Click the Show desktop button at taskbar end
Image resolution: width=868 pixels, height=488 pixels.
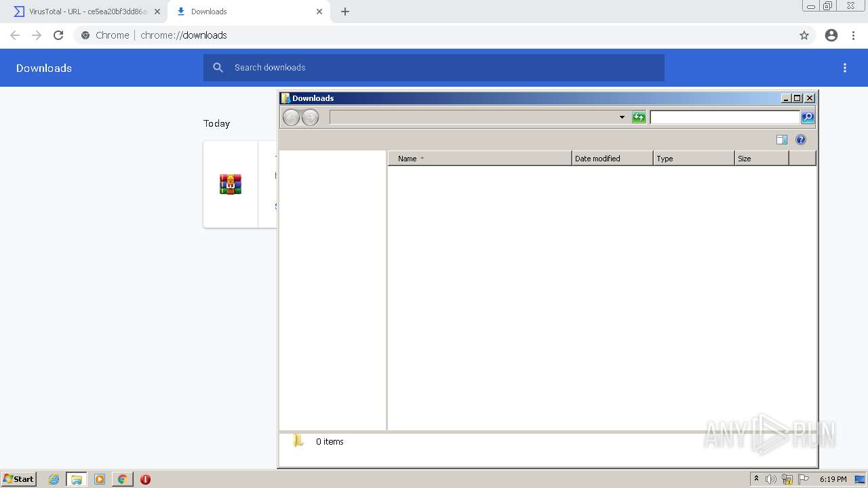[860, 479]
